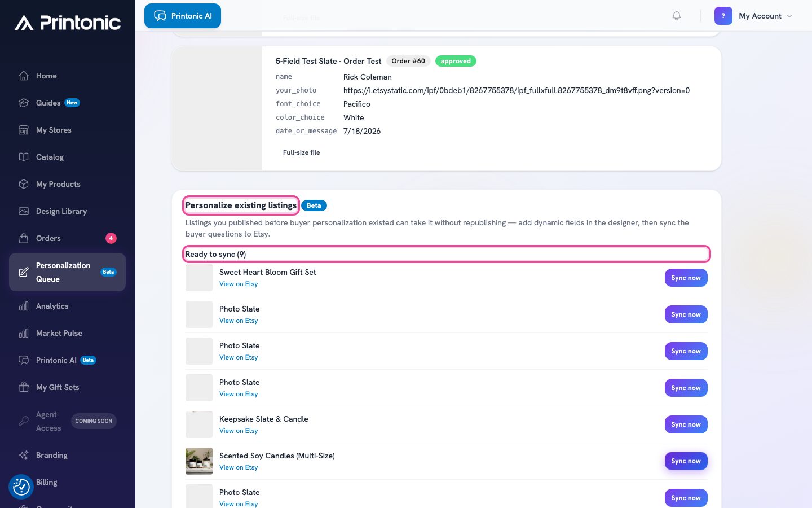Click the Guides graduation cap icon
The height and width of the screenshot is (508, 812).
[x=24, y=103]
